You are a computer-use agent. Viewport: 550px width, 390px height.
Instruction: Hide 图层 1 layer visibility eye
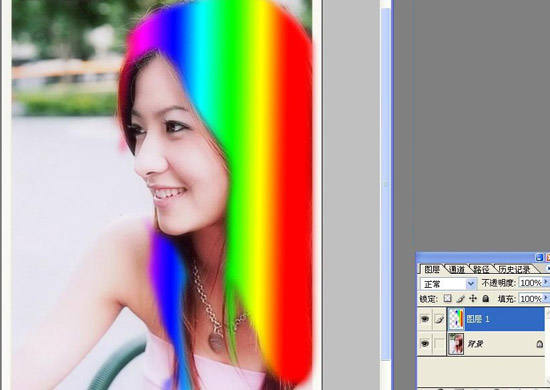coord(425,319)
